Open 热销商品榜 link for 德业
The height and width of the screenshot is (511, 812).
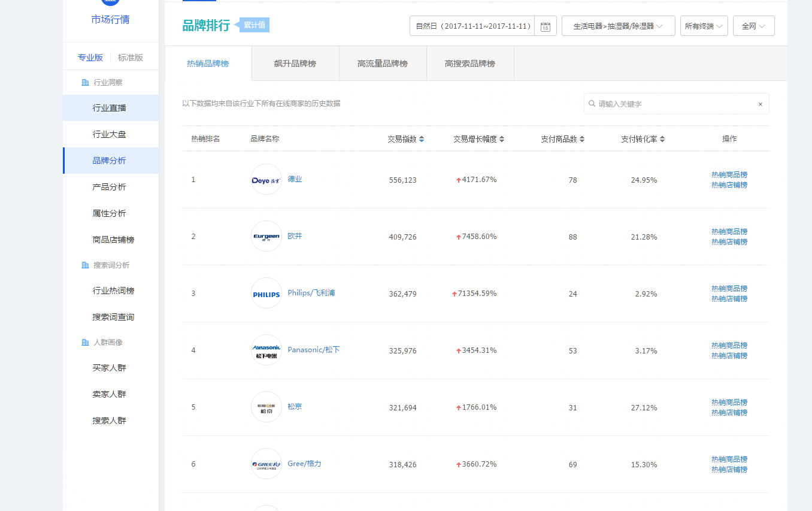[729, 174]
